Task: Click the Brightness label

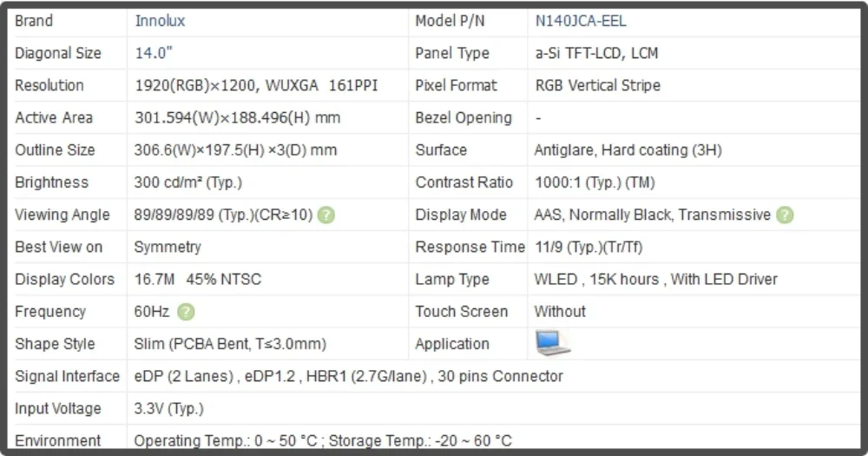Action: coord(51,182)
